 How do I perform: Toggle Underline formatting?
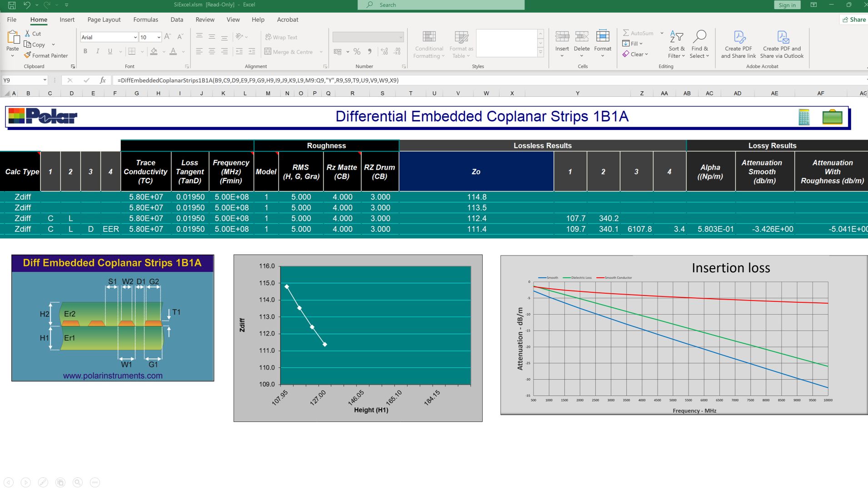(110, 51)
